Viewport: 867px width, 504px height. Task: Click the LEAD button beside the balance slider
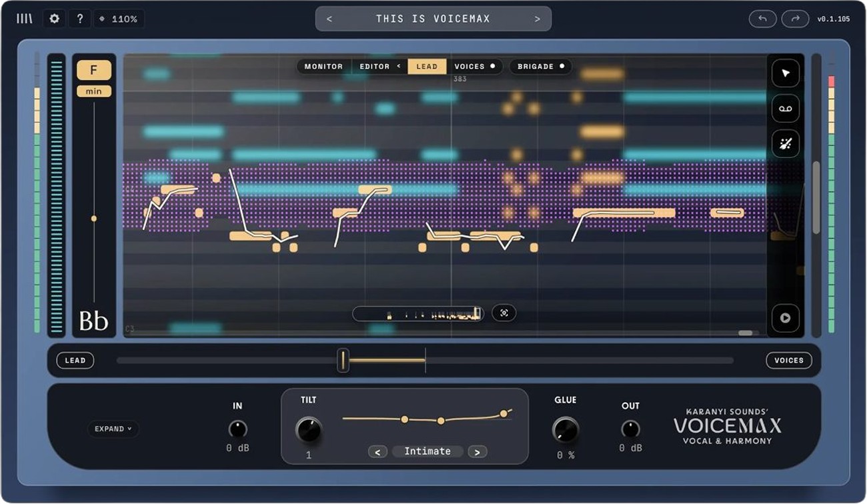tap(75, 361)
